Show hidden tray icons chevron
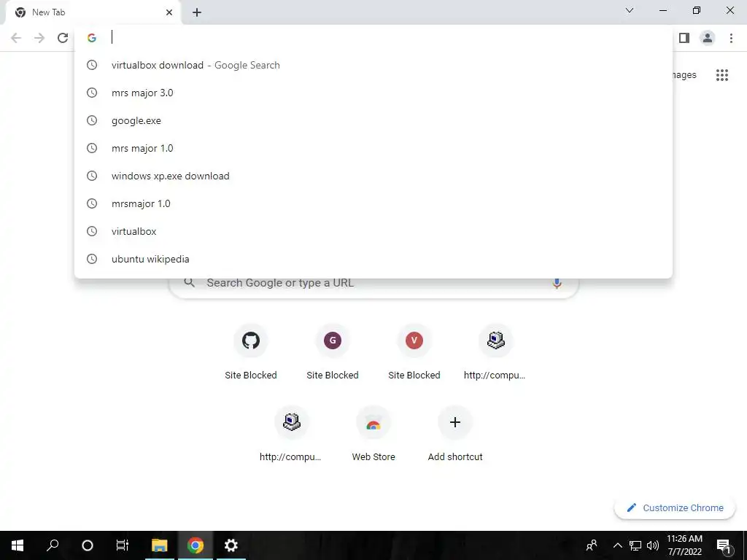 coord(617,545)
